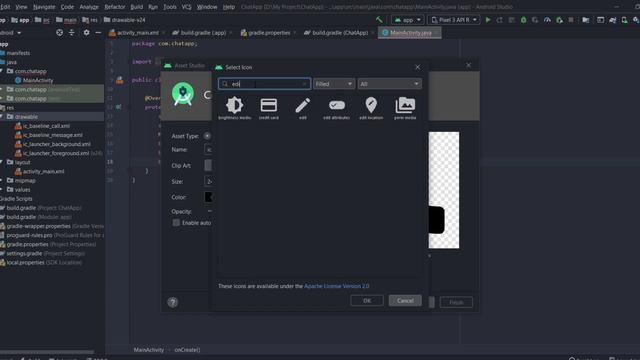Viewport: 640px width, 360px height.
Task: Open the Code menu
Action: [x=67, y=7]
